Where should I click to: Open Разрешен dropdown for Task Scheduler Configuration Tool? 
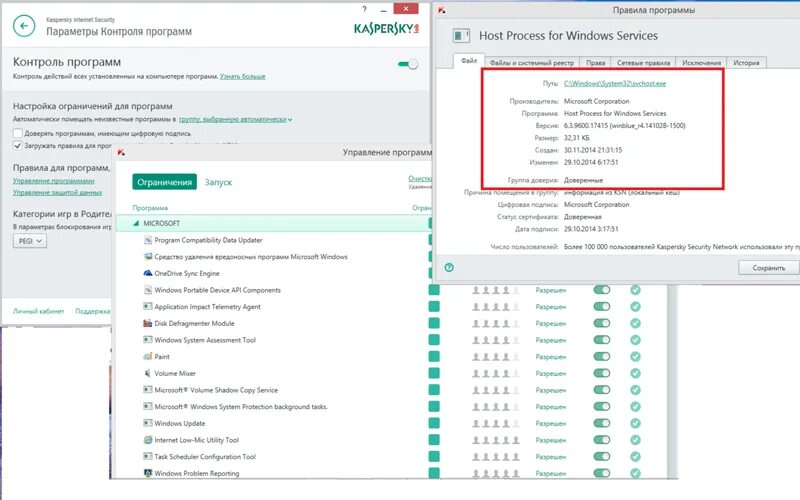551,457
